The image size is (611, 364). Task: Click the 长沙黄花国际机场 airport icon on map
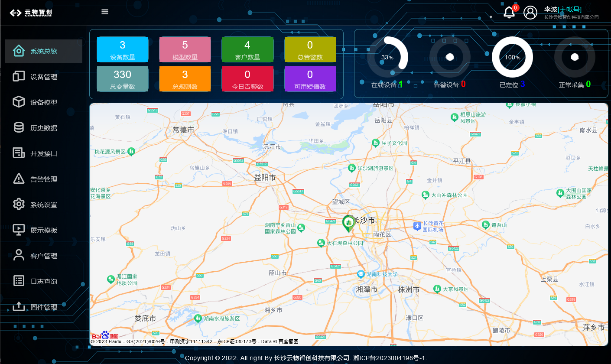[x=417, y=226]
